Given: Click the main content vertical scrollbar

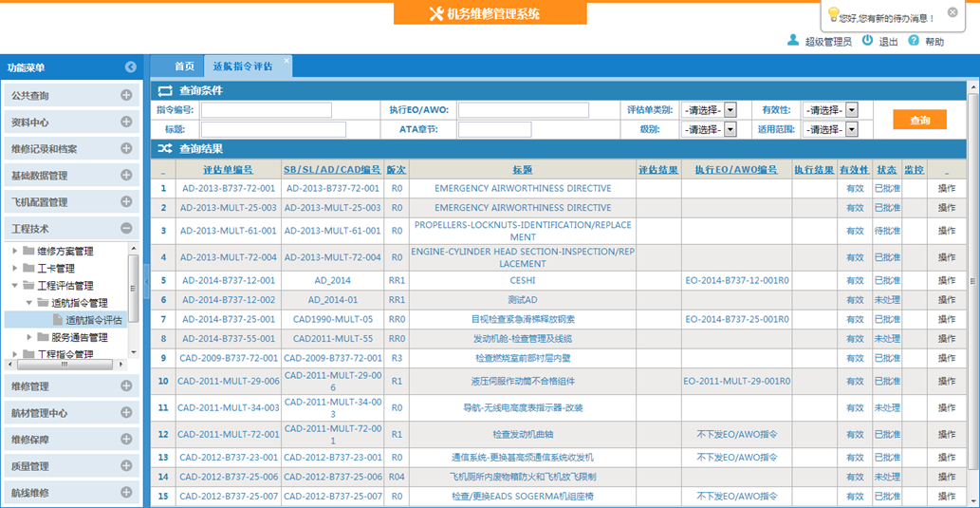Looking at the screenshot, I should 973,281.
